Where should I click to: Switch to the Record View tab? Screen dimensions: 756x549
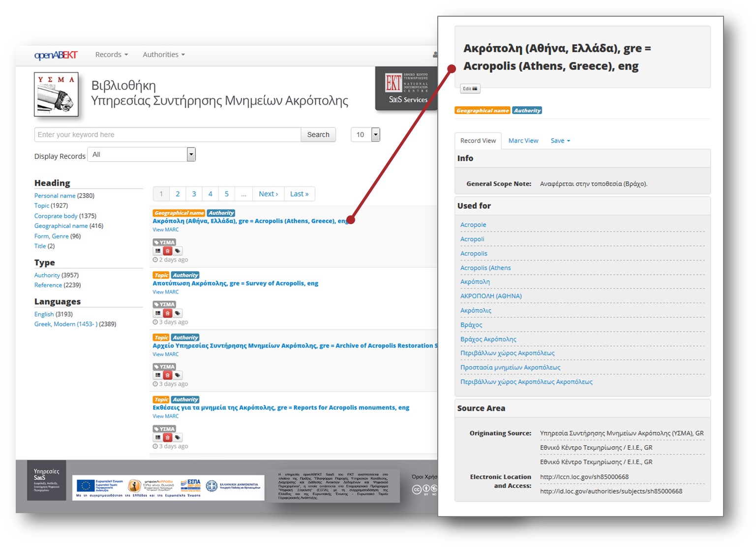click(478, 141)
